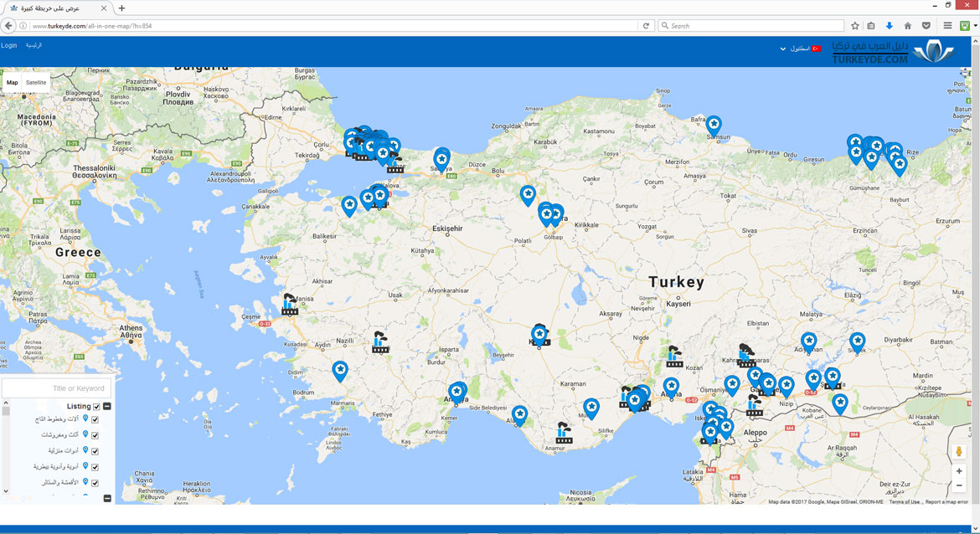980x534 pixels.
Task: Uncheck the Listing master checkbox
Action: click(96, 407)
